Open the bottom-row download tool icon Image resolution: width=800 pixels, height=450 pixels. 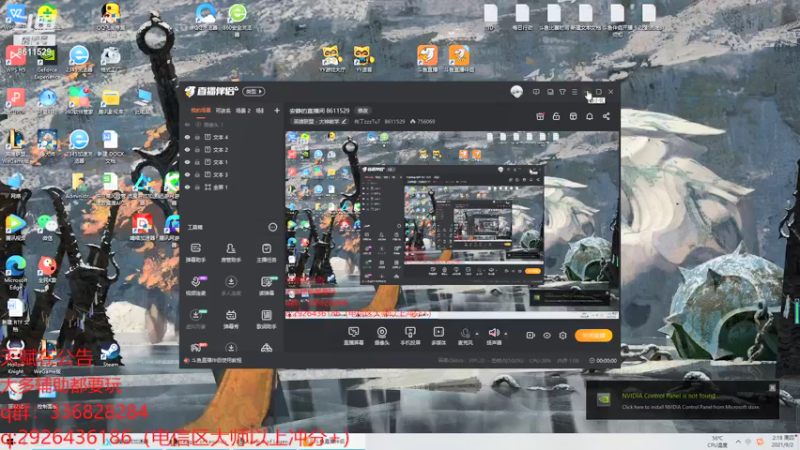click(231, 348)
